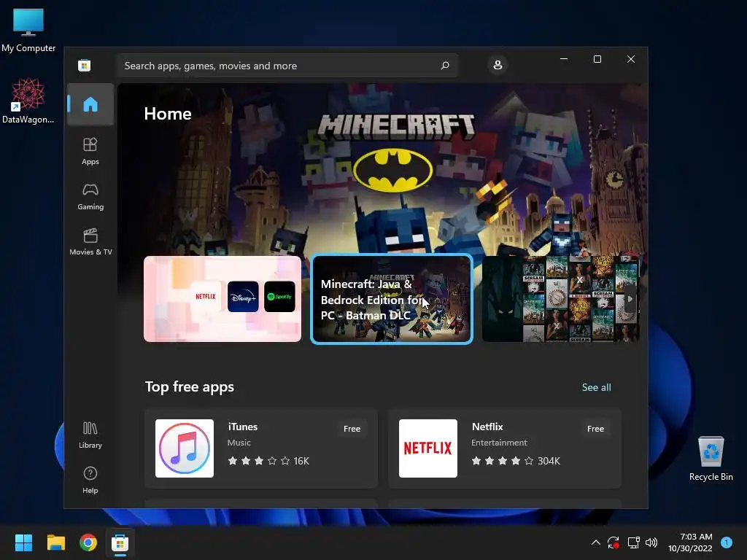This screenshot has width=747, height=560.
Task: Select Recycle Bin desktop icon
Action: [x=711, y=458]
